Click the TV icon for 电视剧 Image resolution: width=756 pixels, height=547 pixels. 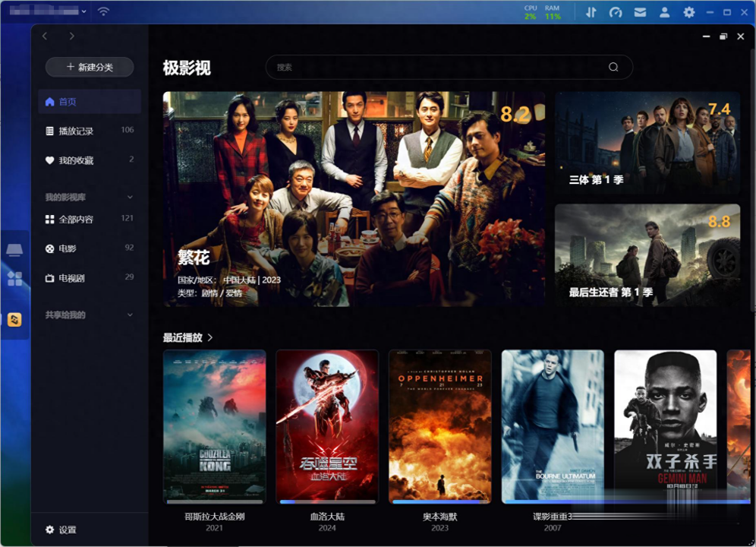[x=49, y=278]
